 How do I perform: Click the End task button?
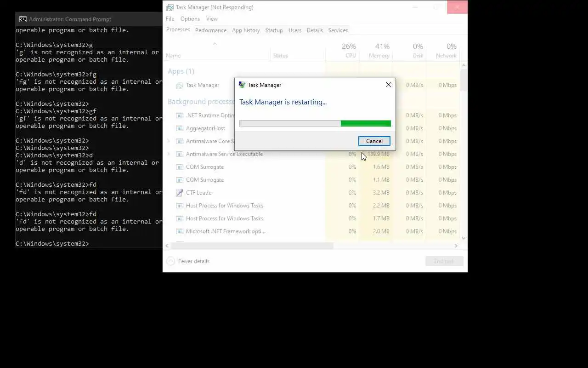pos(444,261)
